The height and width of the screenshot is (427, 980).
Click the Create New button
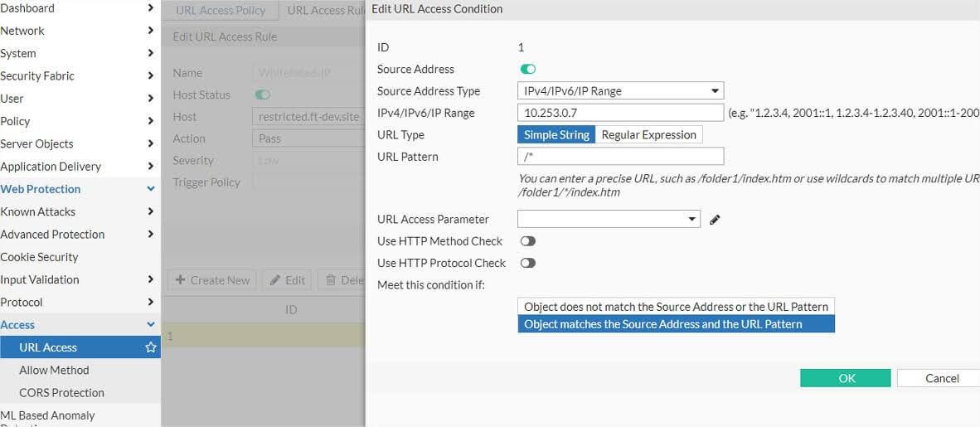(212, 280)
